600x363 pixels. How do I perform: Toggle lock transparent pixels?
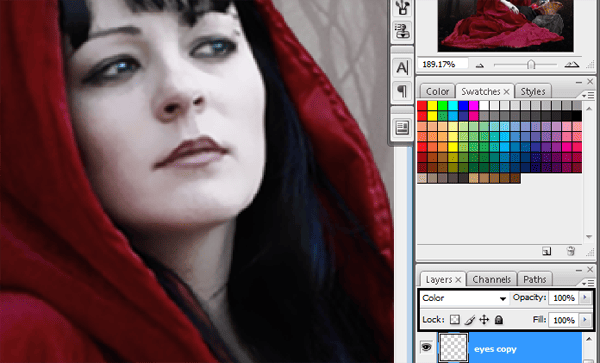[455, 319]
